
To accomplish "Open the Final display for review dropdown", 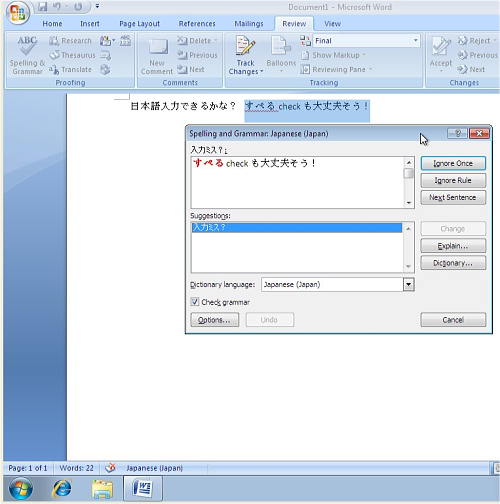I will click(x=366, y=41).
